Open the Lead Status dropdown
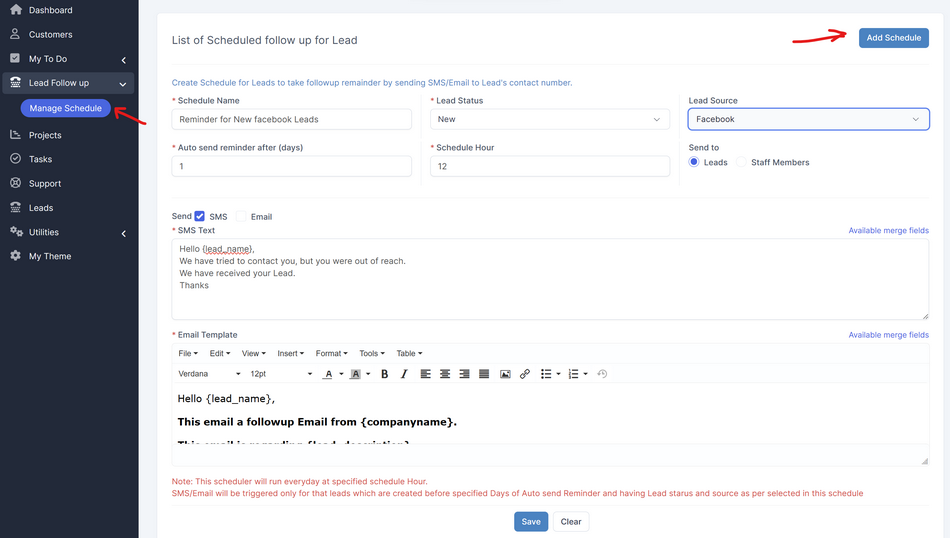The height and width of the screenshot is (538, 950). 550,119
